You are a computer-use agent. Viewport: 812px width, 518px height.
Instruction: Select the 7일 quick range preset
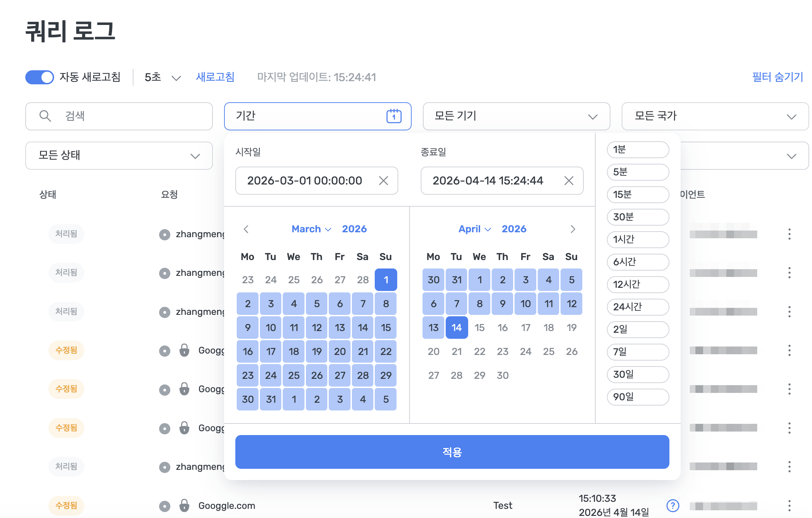pyautogui.click(x=637, y=352)
